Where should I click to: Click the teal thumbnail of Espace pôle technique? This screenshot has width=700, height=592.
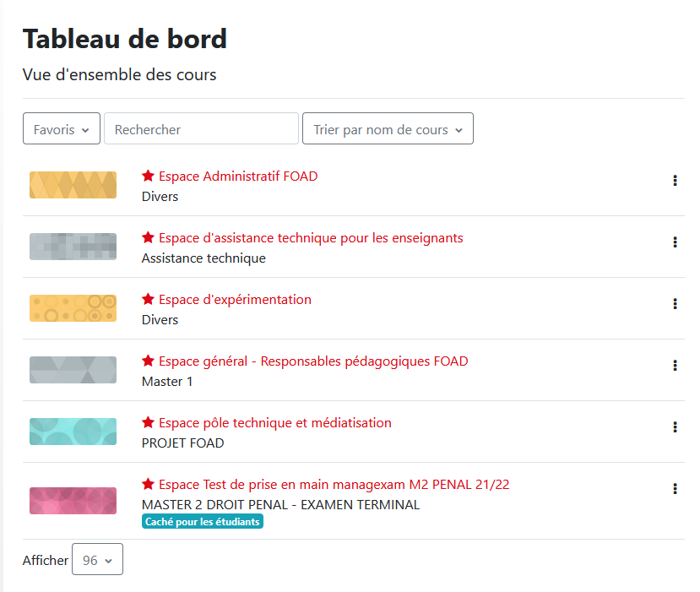pyautogui.click(x=73, y=432)
